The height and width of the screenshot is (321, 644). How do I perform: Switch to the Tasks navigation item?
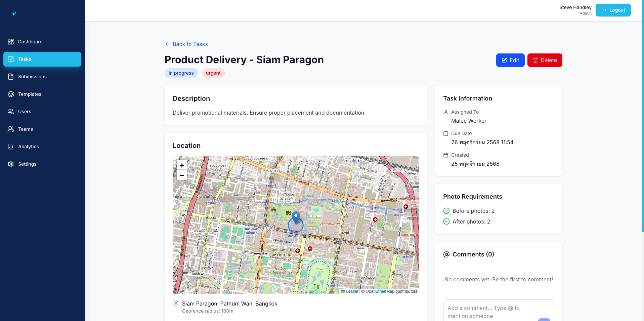(x=25, y=59)
